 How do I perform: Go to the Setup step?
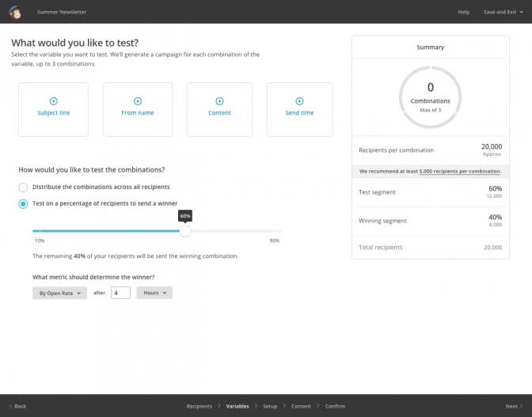pos(270,406)
